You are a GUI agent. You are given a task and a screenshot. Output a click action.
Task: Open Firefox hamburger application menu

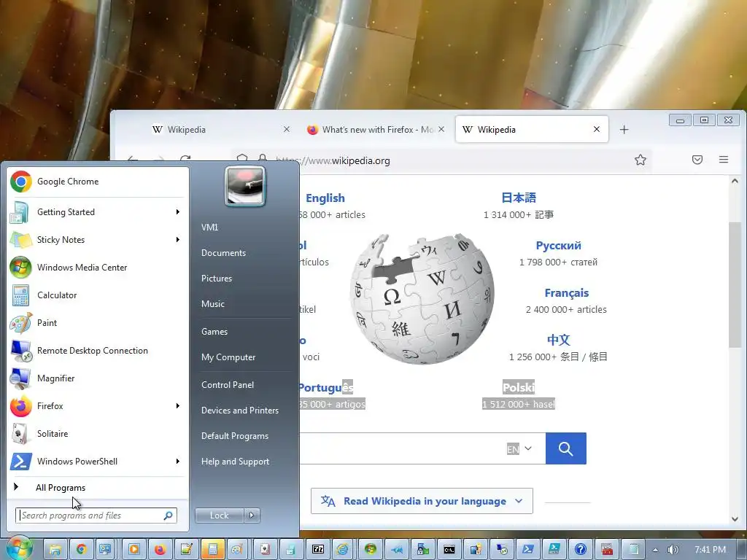(724, 160)
